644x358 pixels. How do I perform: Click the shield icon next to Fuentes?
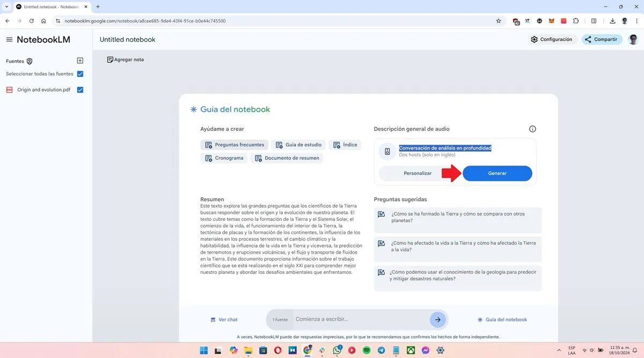tap(30, 61)
